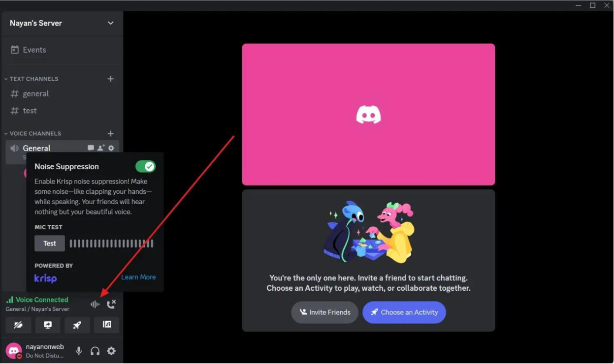614x364 pixels.
Task: Click the mic Test button
Action: click(50, 243)
